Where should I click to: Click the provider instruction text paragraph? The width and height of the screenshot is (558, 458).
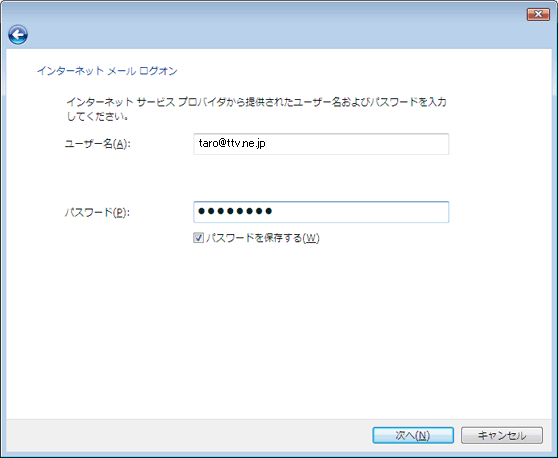coord(256,109)
